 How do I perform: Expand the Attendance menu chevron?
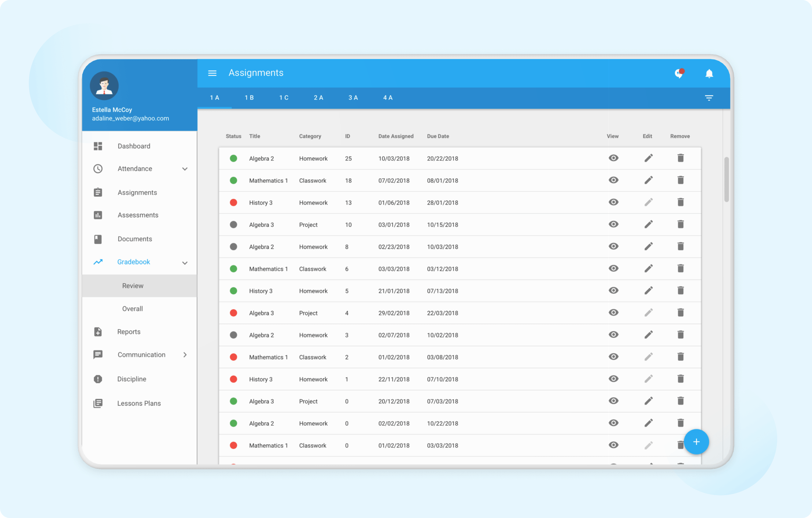(185, 168)
